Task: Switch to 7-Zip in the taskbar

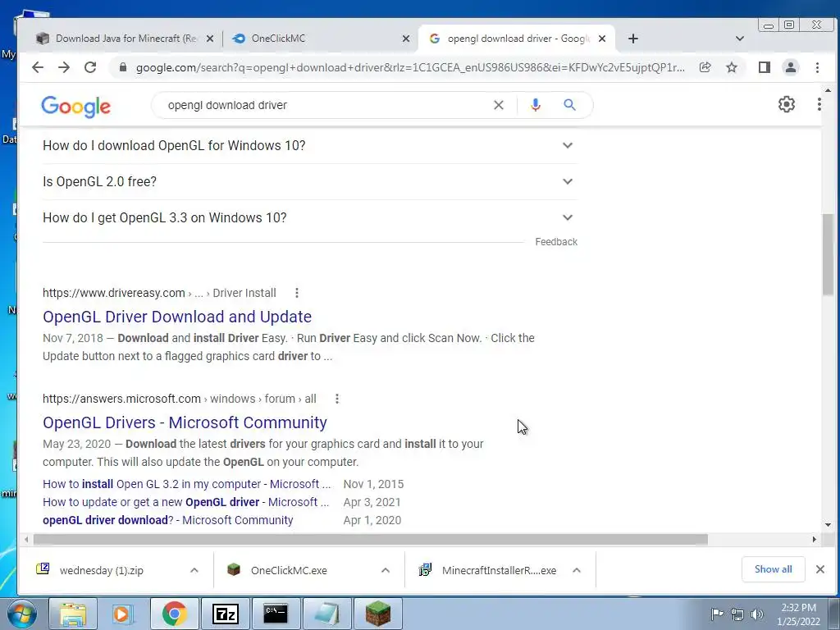Action: (225, 614)
